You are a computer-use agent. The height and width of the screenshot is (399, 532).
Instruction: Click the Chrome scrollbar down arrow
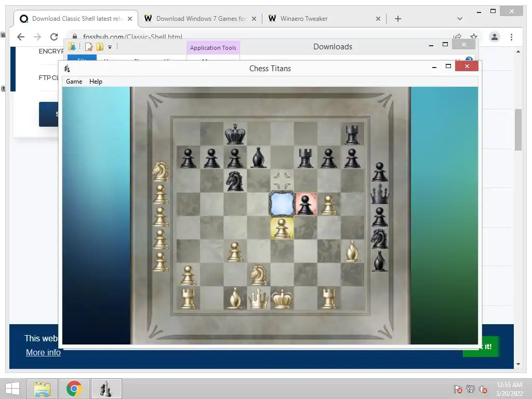(518, 364)
